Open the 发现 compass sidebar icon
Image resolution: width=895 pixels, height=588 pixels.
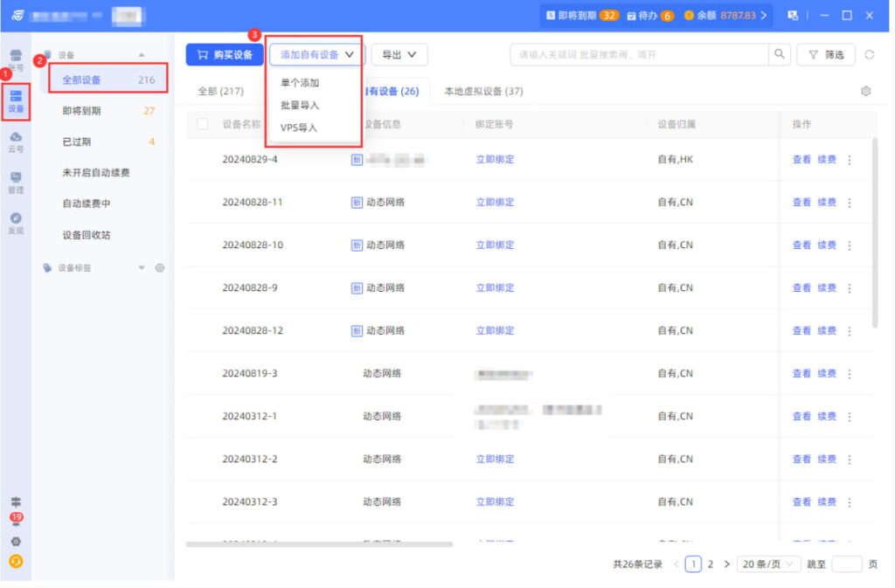tap(16, 223)
